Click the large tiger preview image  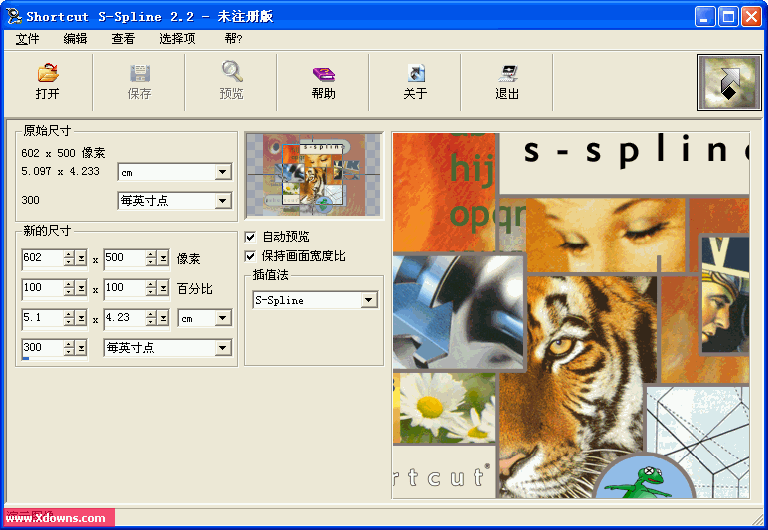[571, 315]
